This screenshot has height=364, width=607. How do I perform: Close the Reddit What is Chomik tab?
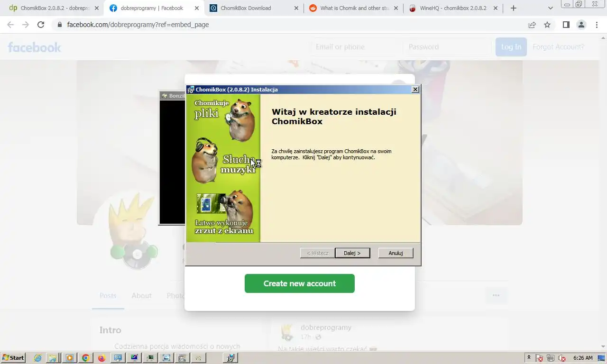(396, 8)
